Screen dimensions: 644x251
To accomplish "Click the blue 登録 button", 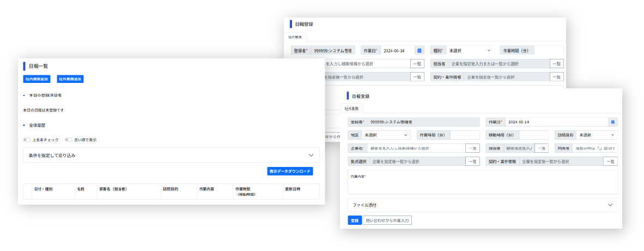I will (x=355, y=220).
